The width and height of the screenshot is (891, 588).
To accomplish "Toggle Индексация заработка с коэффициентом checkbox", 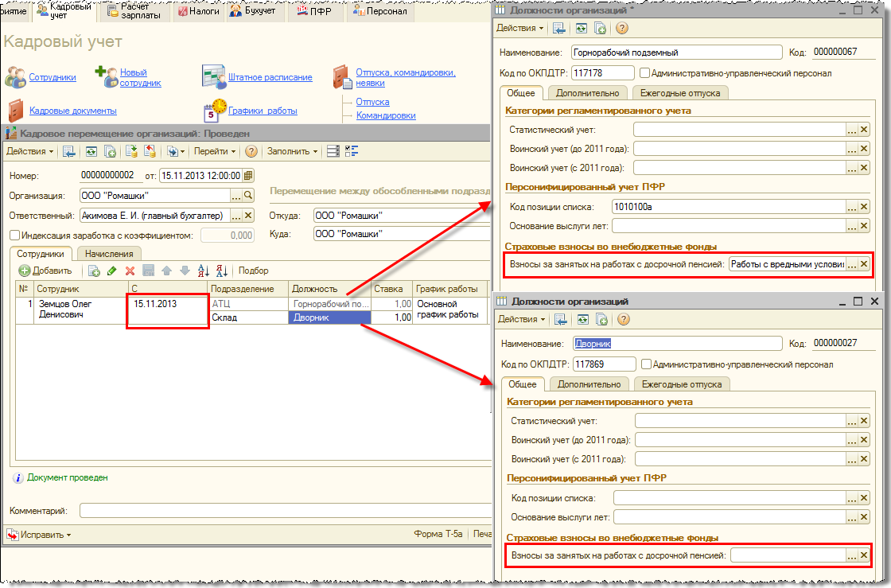I will coord(15,236).
